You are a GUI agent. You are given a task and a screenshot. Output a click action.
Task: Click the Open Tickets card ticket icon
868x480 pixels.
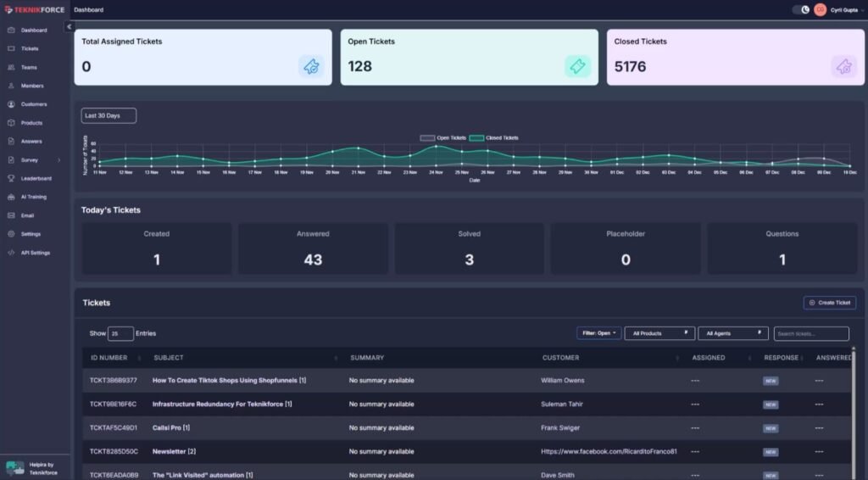(x=577, y=66)
